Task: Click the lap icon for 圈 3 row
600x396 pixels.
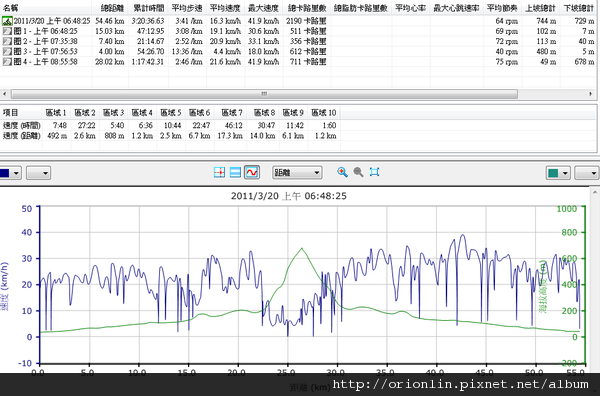Action: [7, 51]
